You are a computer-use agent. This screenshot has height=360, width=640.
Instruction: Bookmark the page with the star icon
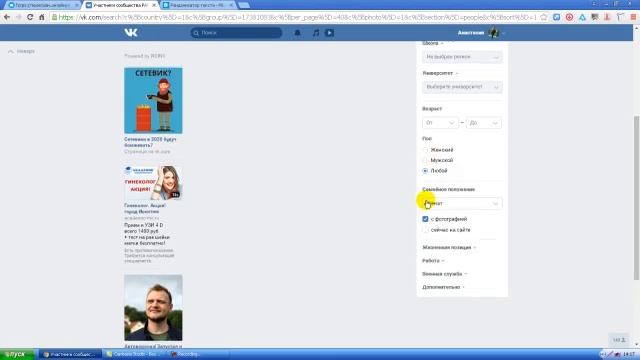coord(544,17)
